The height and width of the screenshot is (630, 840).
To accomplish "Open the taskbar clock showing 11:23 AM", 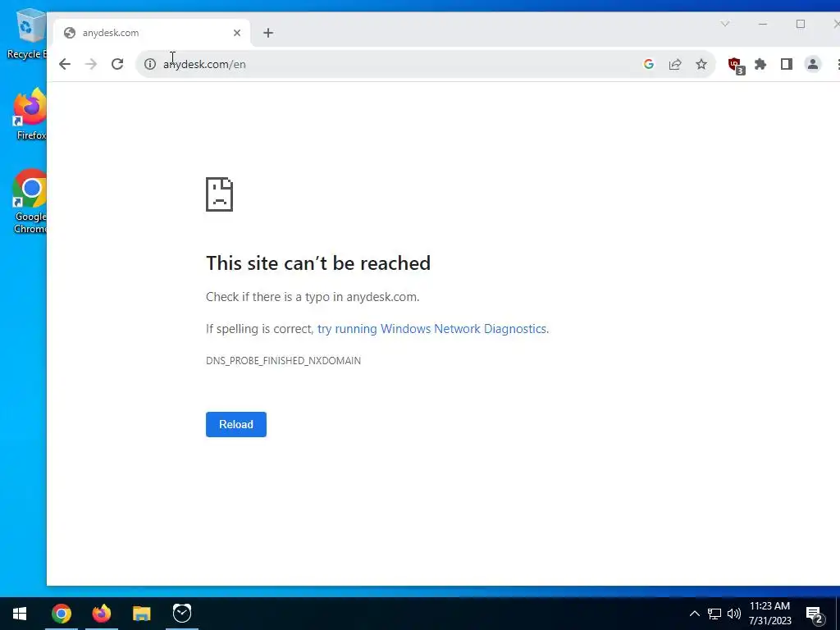I will (769, 614).
